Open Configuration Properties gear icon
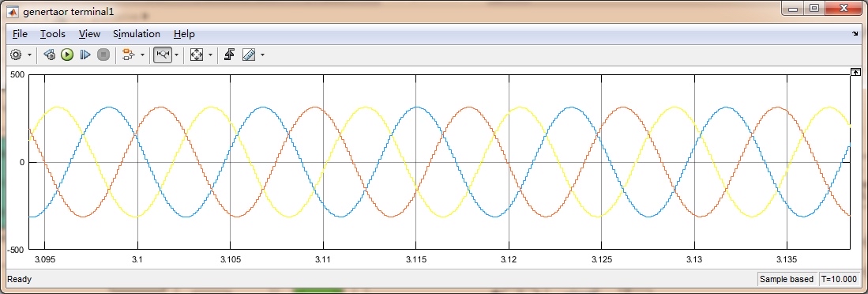 16,55
